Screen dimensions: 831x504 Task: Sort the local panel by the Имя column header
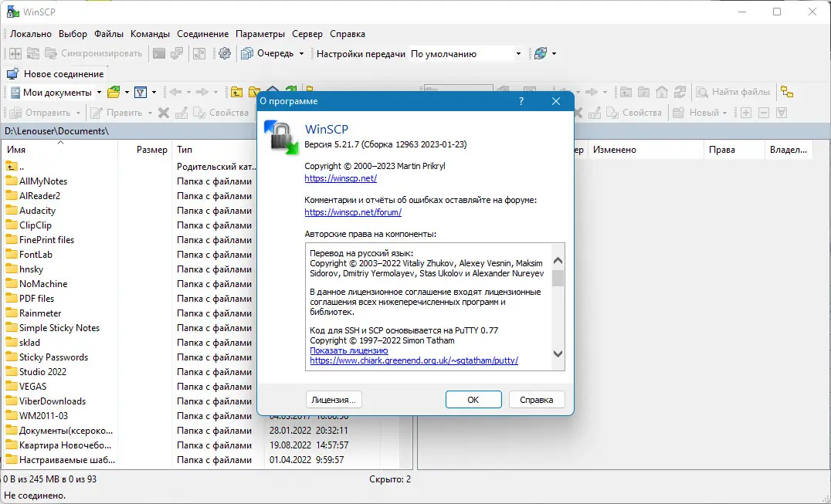coord(59,150)
